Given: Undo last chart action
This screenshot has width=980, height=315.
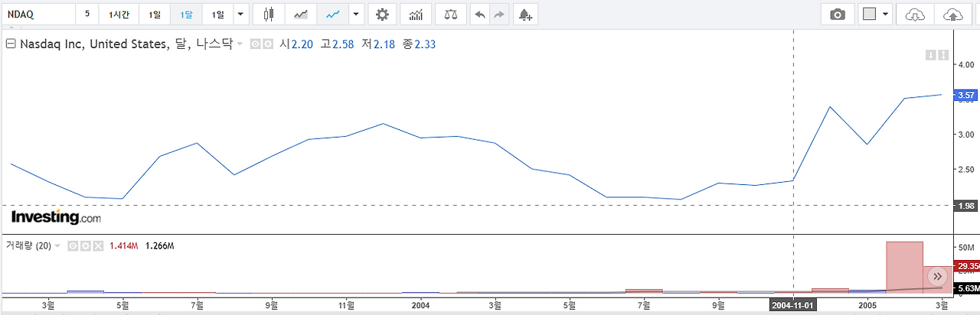Looking at the screenshot, I should (x=480, y=15).
